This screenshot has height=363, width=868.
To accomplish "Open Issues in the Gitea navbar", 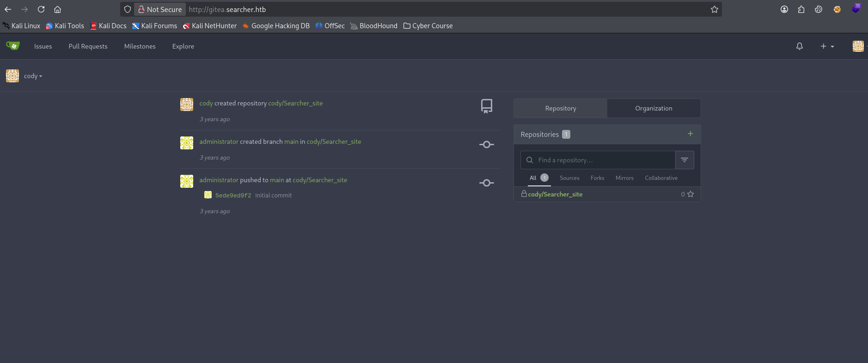I will coord(43,46).
